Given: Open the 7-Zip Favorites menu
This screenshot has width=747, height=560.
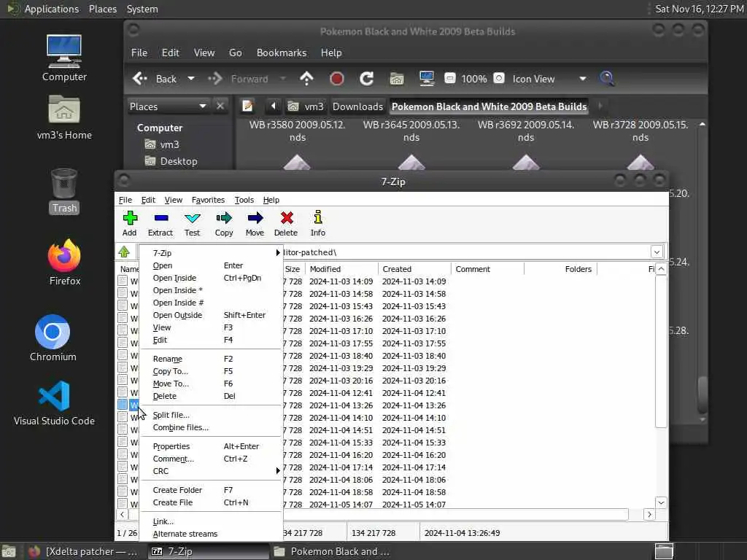Looking at the screenshot, I should (x=208, y=200).
